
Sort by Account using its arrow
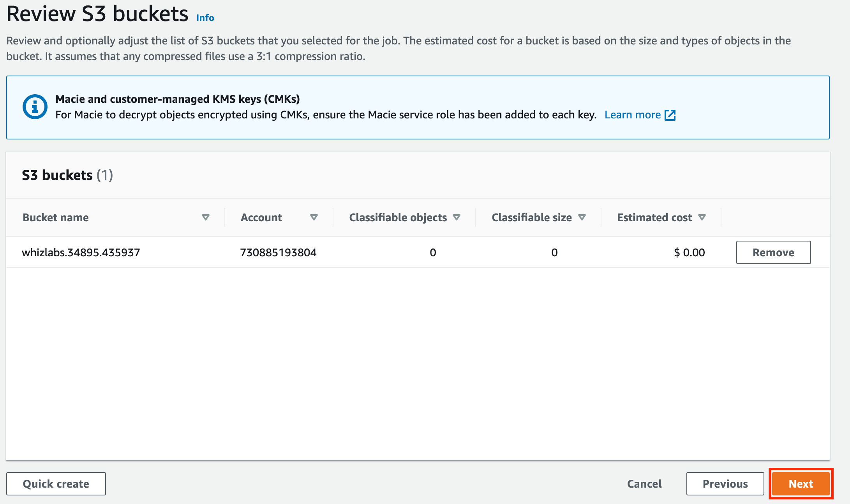(314, 217)
